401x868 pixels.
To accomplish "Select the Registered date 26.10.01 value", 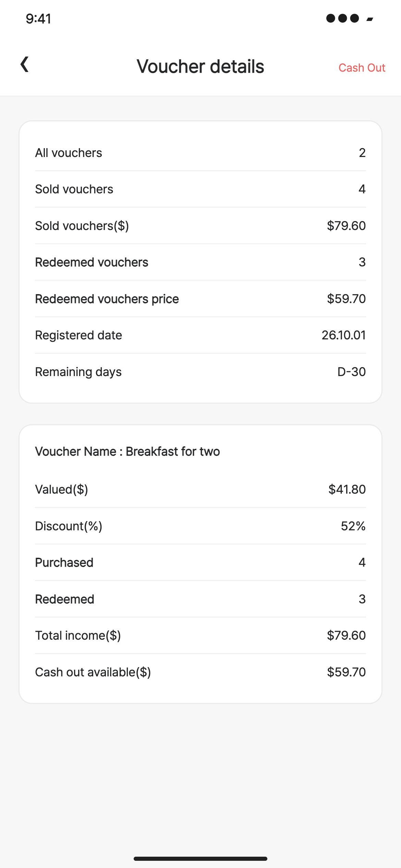I will tap(343, 335).
